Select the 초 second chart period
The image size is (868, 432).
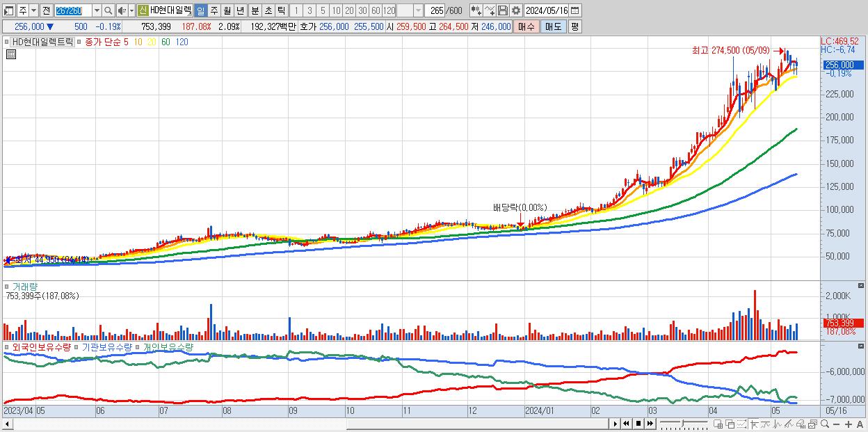tap(268, 10)
